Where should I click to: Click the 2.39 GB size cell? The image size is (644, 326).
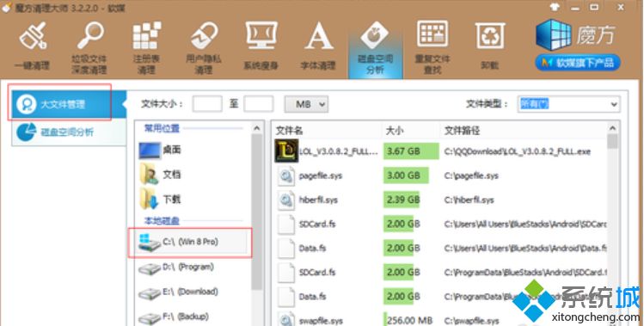tap(402, 200)
